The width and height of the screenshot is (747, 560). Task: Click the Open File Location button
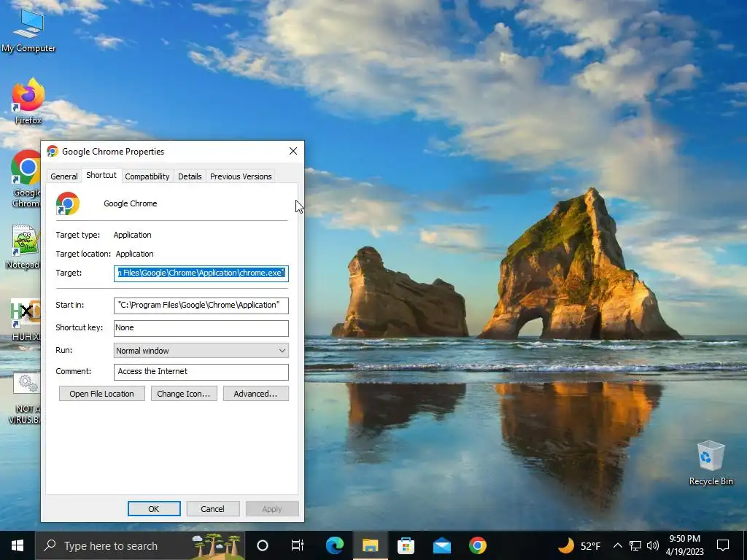[x=102, y=394]
